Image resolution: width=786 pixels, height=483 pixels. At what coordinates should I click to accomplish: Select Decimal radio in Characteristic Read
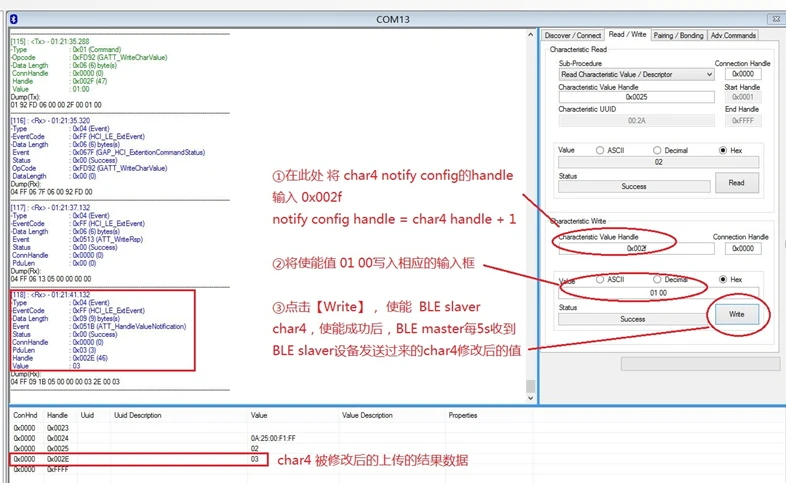pos(657,150)
